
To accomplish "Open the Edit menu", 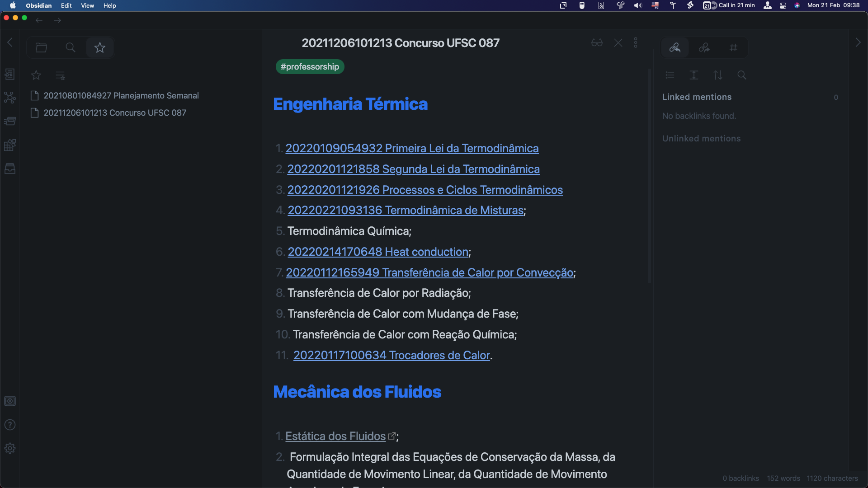I will tap(66, 5).
